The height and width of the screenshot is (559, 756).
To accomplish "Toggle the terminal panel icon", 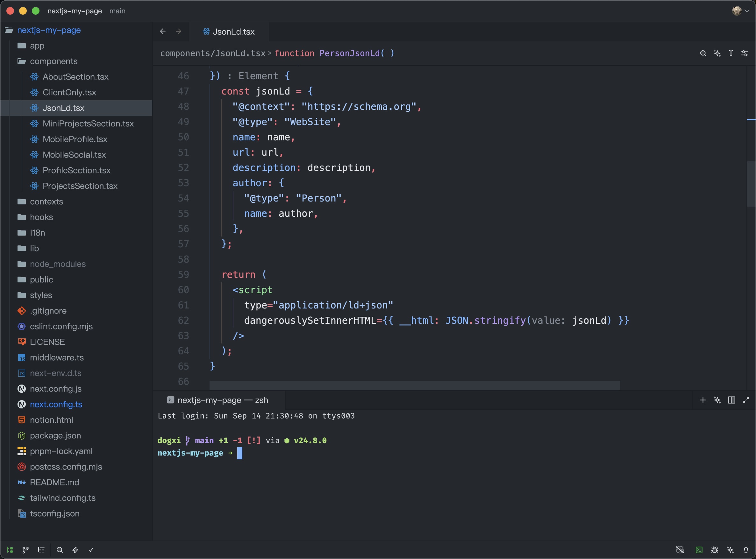I will click(x=699, y=550).
